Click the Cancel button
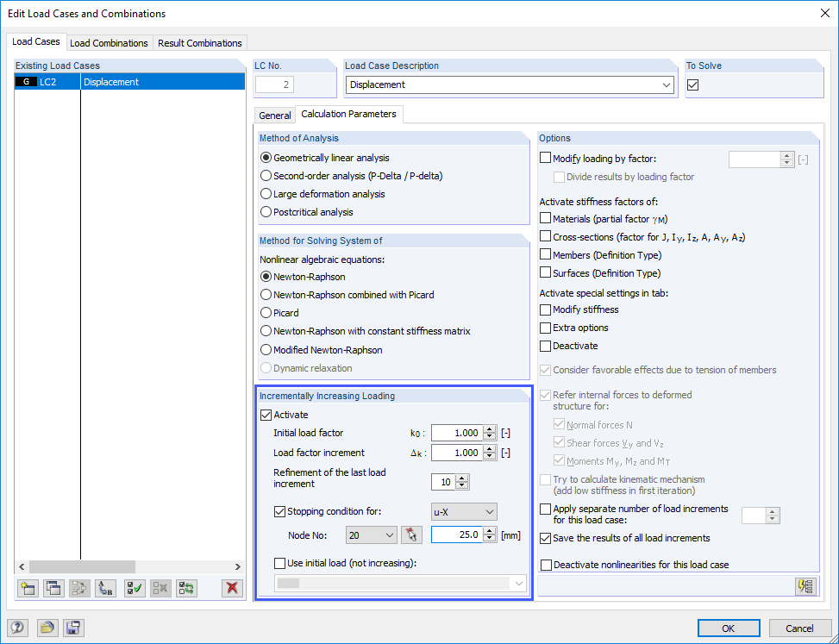 799,628
